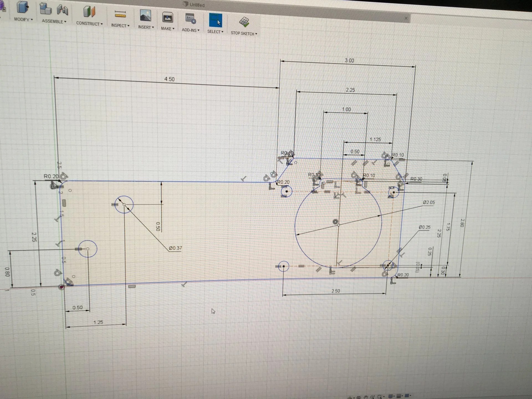
Task: Select the Ø0.37 circle dimension label
Action: click(x=175, y=248)
